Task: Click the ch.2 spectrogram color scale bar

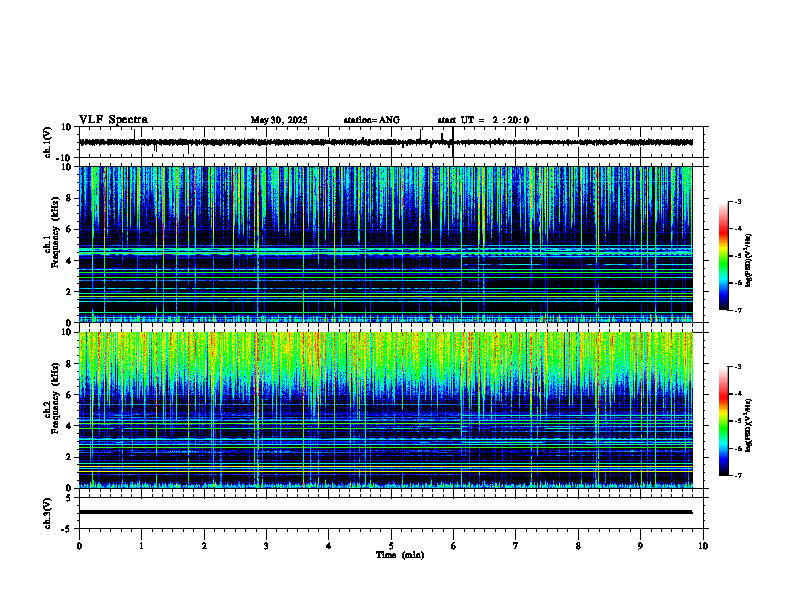Action: pyautogui.click(x=723, y=421)
